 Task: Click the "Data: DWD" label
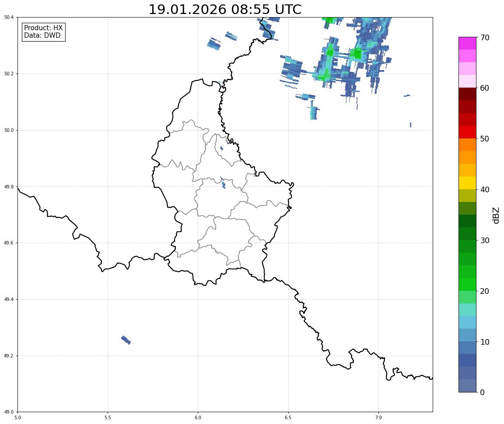(x=42, y=35)
